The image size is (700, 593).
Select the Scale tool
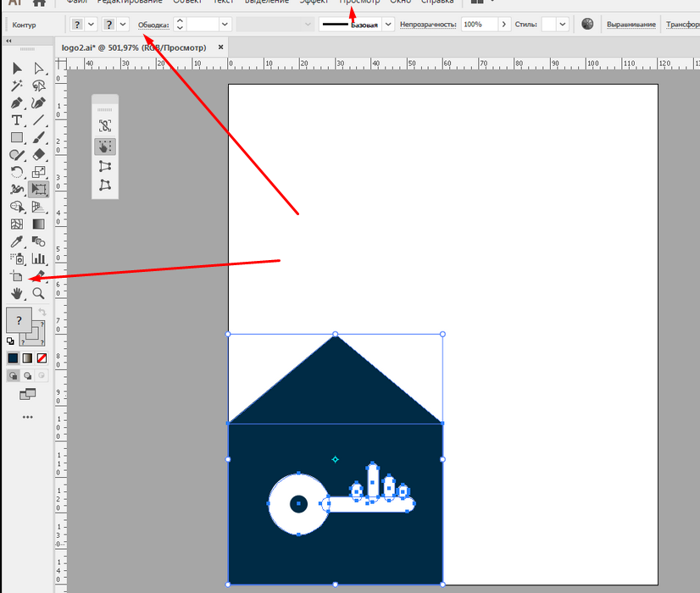click(38, 172)
